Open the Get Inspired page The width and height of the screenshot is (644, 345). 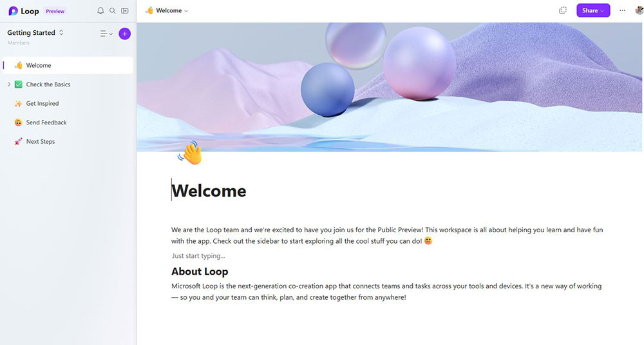(x=43, y=103)
